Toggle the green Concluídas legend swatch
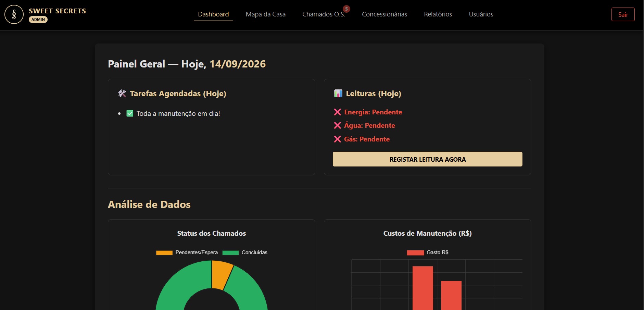Screen dimensions: 644x310 [x=230, y=253]
